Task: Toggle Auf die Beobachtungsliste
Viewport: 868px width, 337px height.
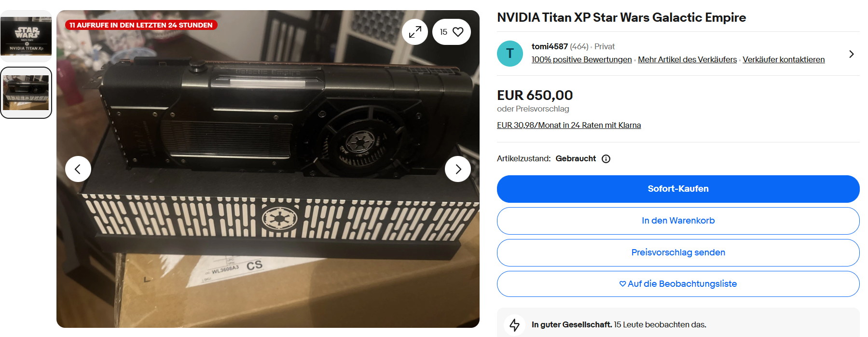Action: pos(678,284)
